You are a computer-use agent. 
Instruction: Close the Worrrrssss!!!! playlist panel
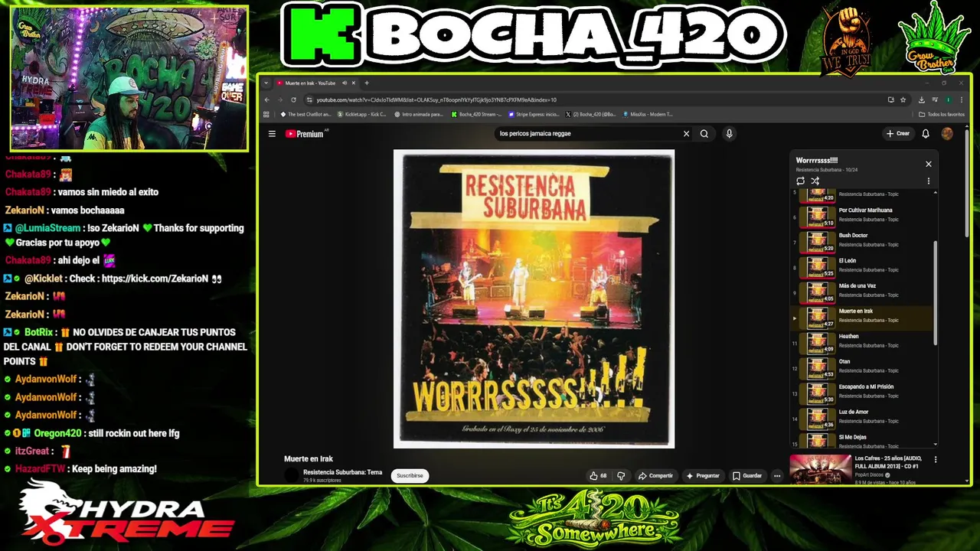[x=929, y=164]
